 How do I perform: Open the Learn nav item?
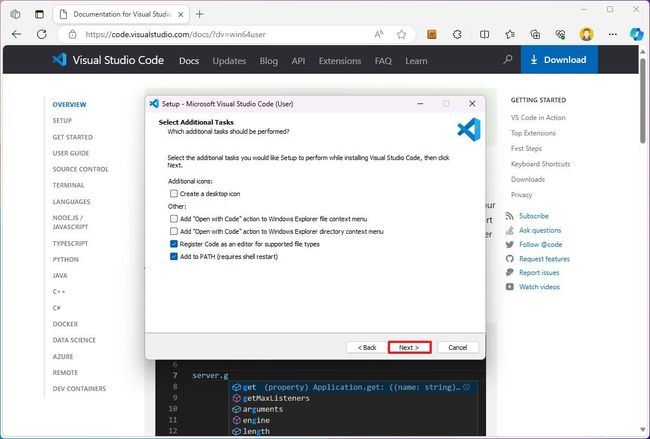416,61
